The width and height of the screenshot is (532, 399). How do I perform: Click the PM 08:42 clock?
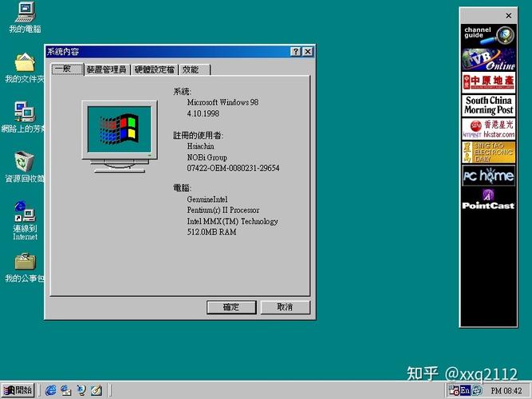pos(506,391)
